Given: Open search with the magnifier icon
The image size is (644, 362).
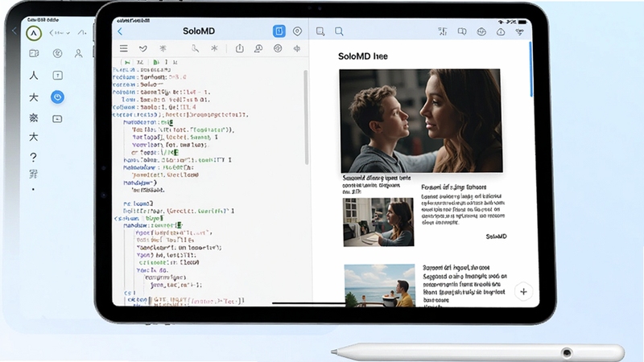Looking at the screenshot, I should point(339,31).
